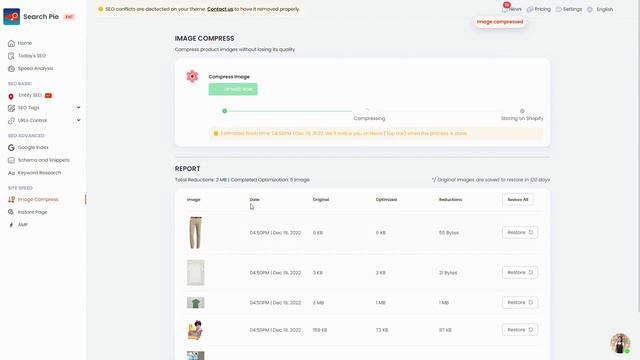640x360 pixels.
Task: Click the Contact us link in banner
Action: tap(220, 9)
